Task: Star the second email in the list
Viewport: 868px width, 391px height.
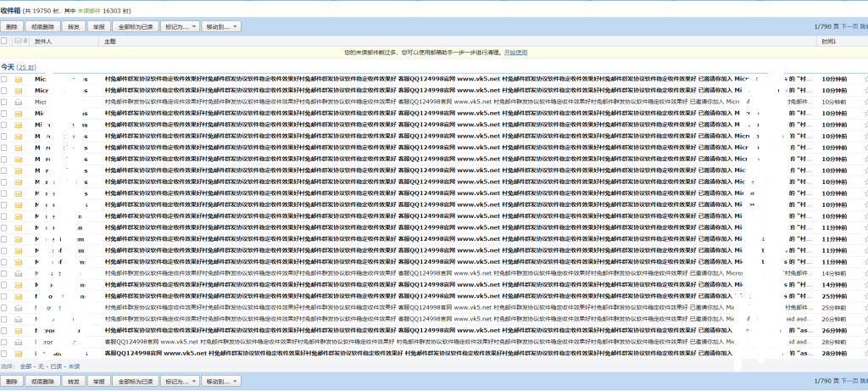Action: tap(865, 90)
